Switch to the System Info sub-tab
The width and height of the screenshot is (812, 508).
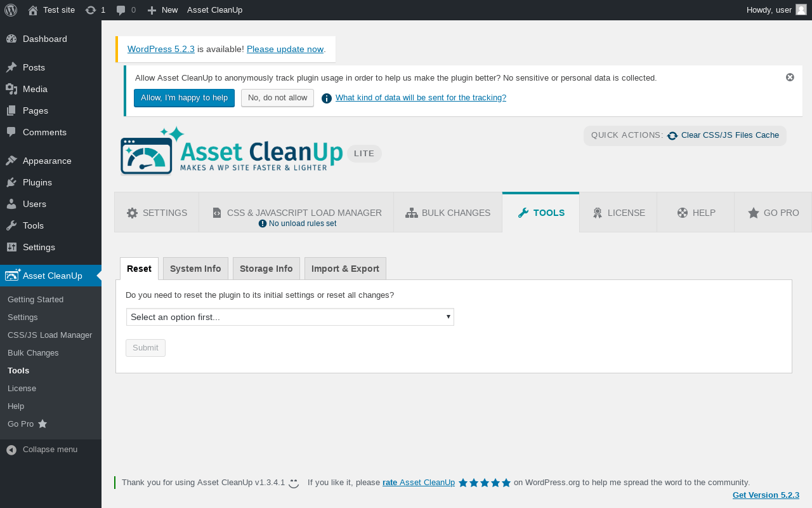tap(195, 269)
